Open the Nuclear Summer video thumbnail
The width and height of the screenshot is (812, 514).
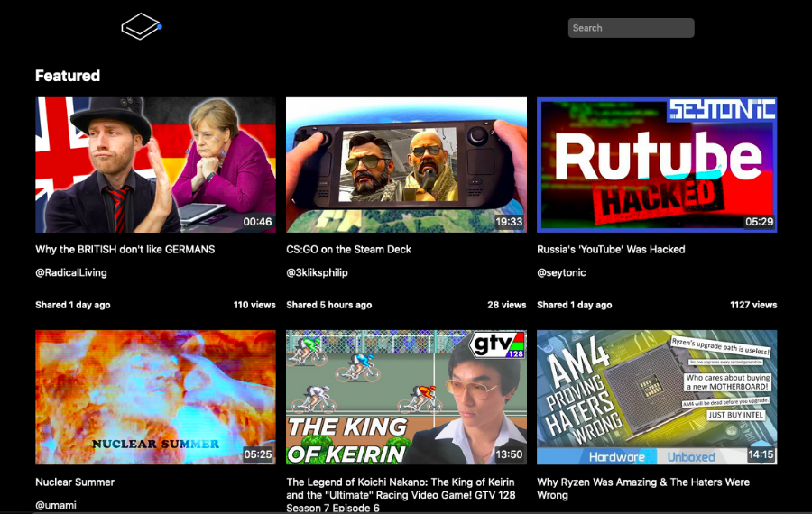coord(155,397)
